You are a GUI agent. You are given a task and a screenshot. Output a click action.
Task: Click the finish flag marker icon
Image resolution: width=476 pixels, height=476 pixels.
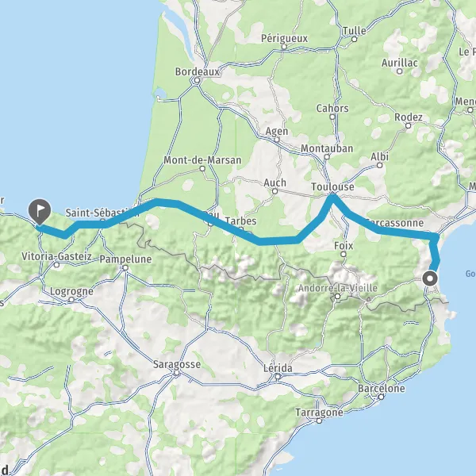click(40, 211)
